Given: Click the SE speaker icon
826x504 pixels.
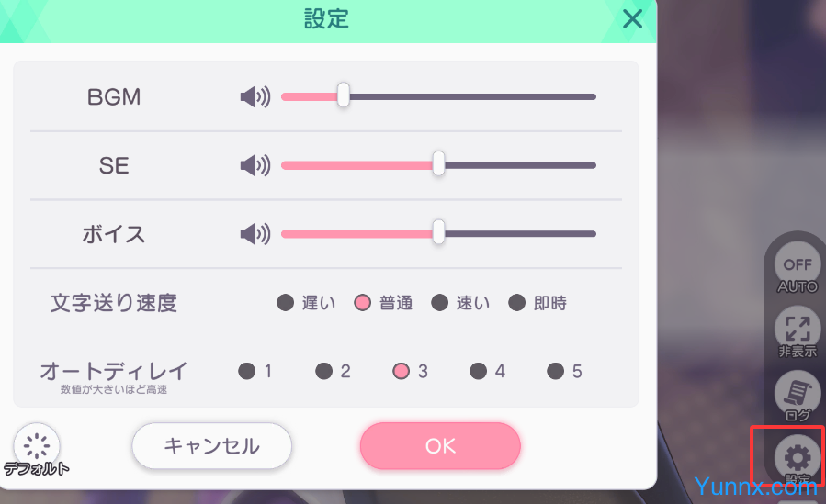Looking at the screenshot, I should [255, 165].
